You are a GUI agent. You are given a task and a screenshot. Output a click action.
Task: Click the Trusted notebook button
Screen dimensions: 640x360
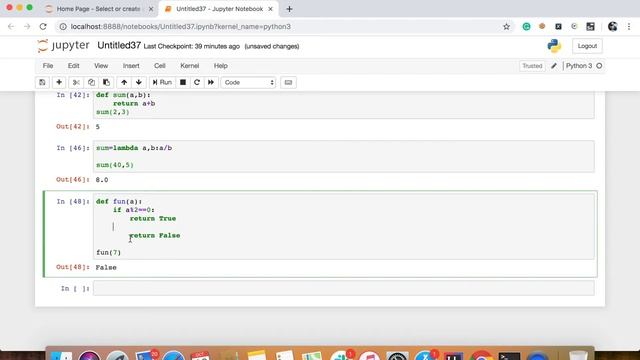(x=532, y=66)
